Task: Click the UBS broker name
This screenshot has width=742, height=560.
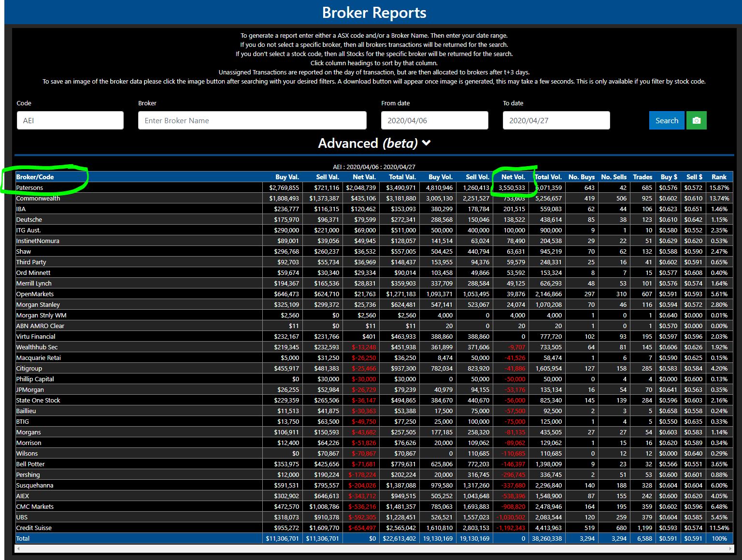Action: click(x=22, y=517)
